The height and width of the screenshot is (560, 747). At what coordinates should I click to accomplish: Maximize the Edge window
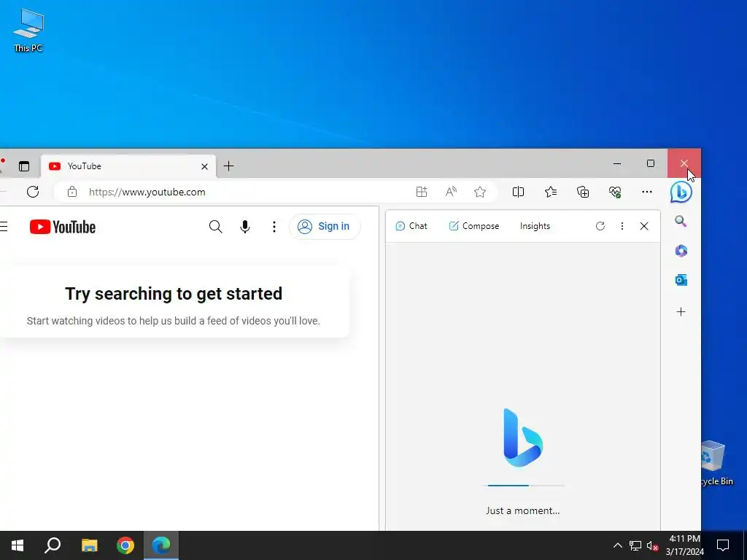tap(651, 163)
